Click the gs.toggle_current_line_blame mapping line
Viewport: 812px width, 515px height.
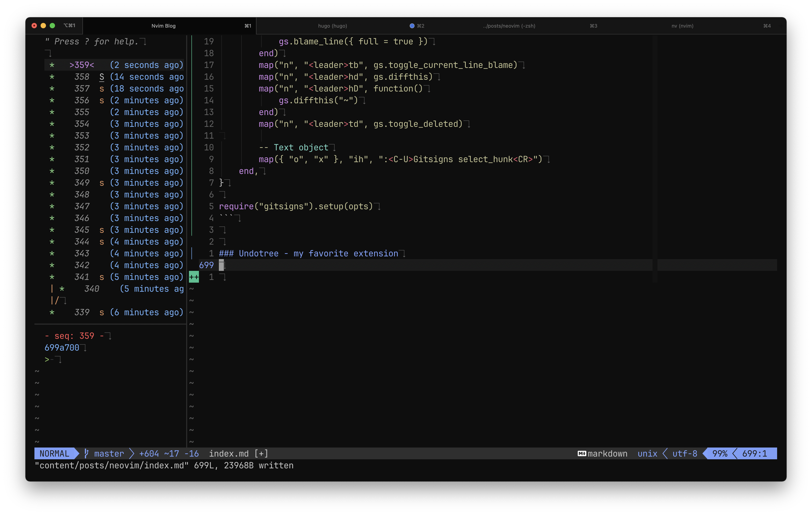388,65
